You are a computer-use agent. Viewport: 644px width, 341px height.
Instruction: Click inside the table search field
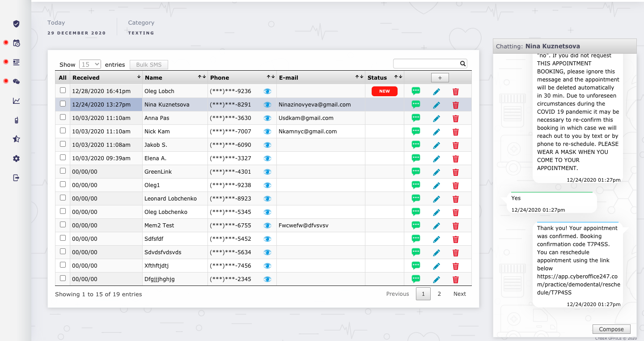coord(426,64)
